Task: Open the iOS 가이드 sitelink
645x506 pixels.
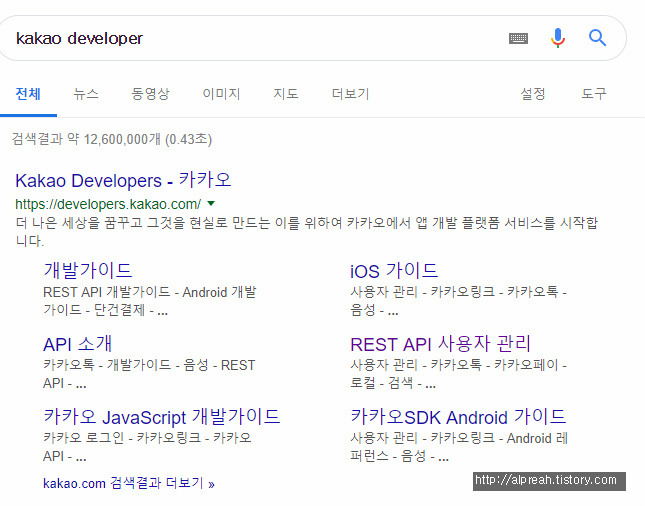Action: [394, 271]
